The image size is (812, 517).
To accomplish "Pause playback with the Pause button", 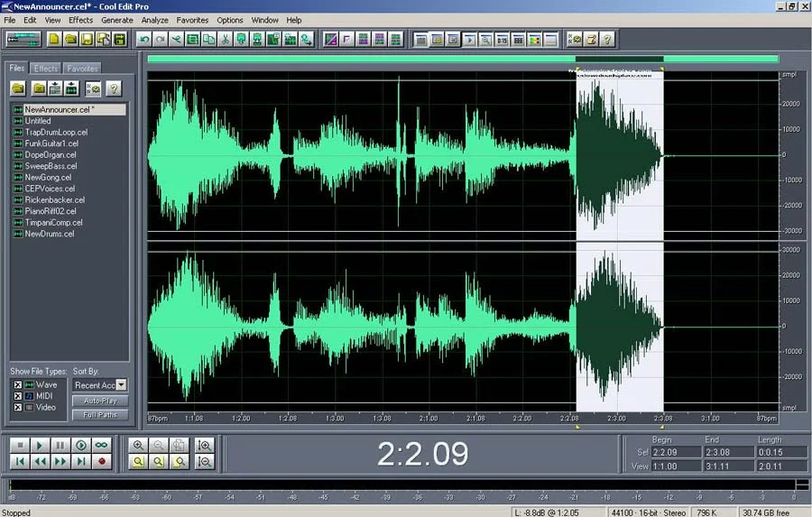I will [60, 445].
